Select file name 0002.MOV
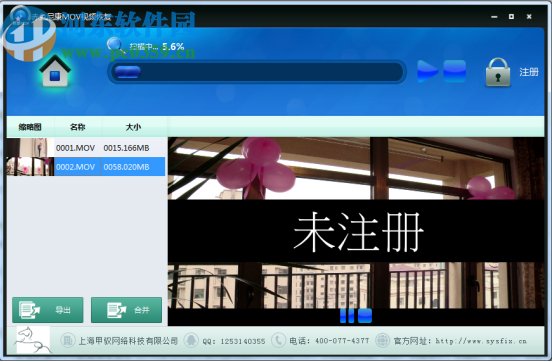Viewport: 552px width, 362px height. (x=75, y=167)
